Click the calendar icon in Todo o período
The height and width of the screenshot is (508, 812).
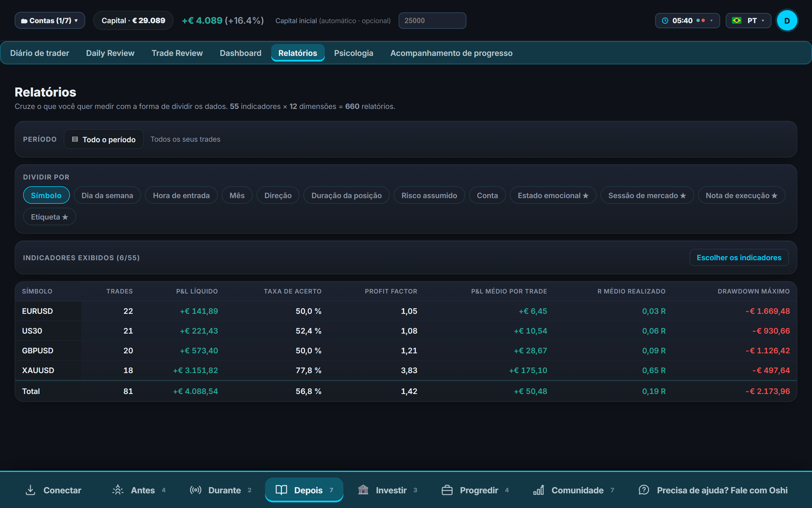75,139
